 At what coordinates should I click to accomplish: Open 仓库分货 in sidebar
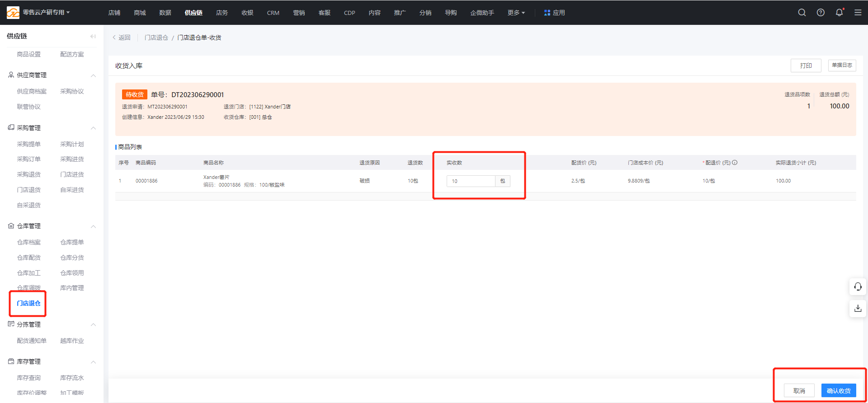(x=72, y=258)
